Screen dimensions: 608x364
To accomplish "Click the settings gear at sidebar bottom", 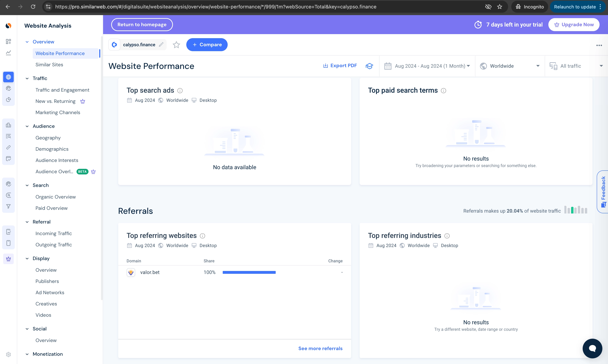I will (8, 355).
